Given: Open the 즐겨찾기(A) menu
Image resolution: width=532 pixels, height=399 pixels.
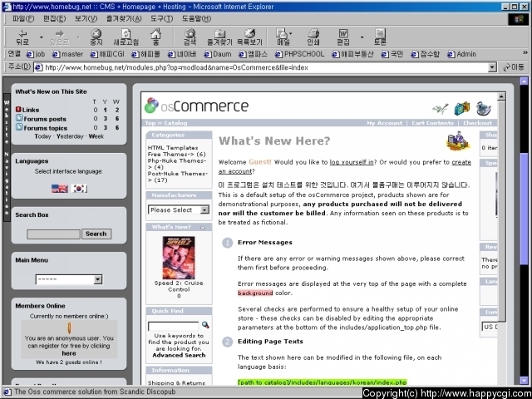Looking at the screenshot, I should coord(124,18).
